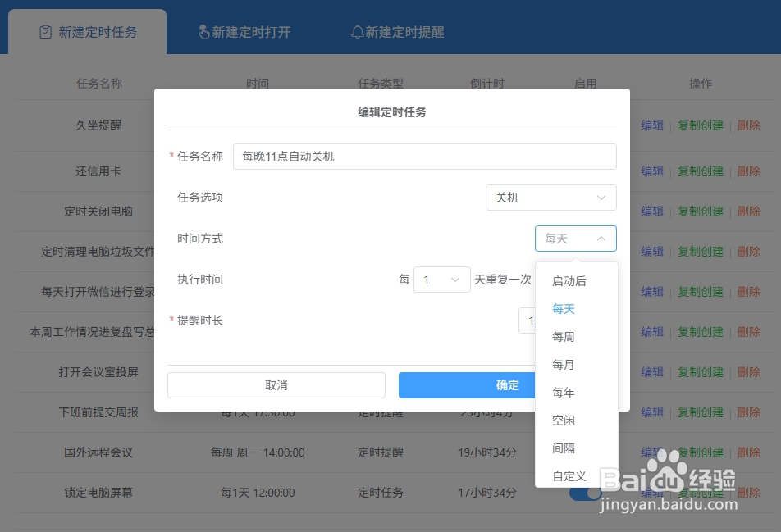The width and height of the screenshot is (781, 532).
Task: Click 删除 for 每天打开微信进行登录 row
Action: click(749, 292)
